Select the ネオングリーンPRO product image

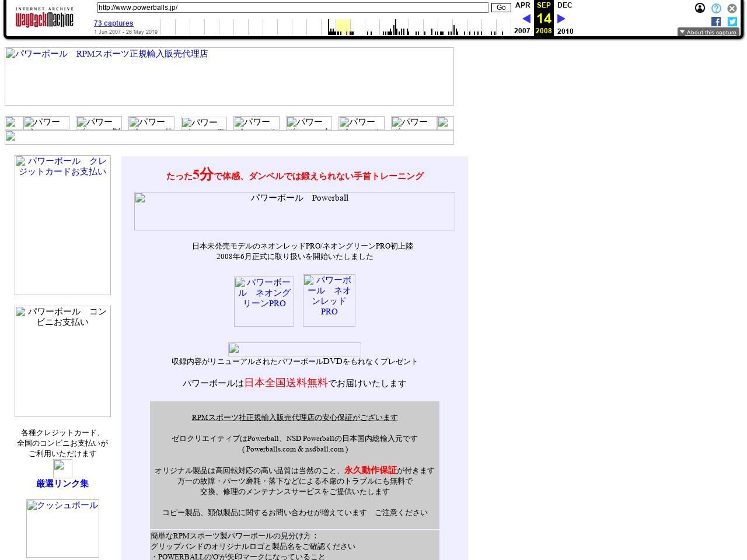click(264, 300)
